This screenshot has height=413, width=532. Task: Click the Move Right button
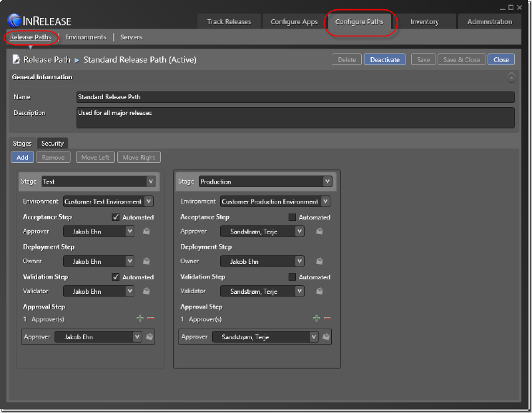click(x=139, y=157)
